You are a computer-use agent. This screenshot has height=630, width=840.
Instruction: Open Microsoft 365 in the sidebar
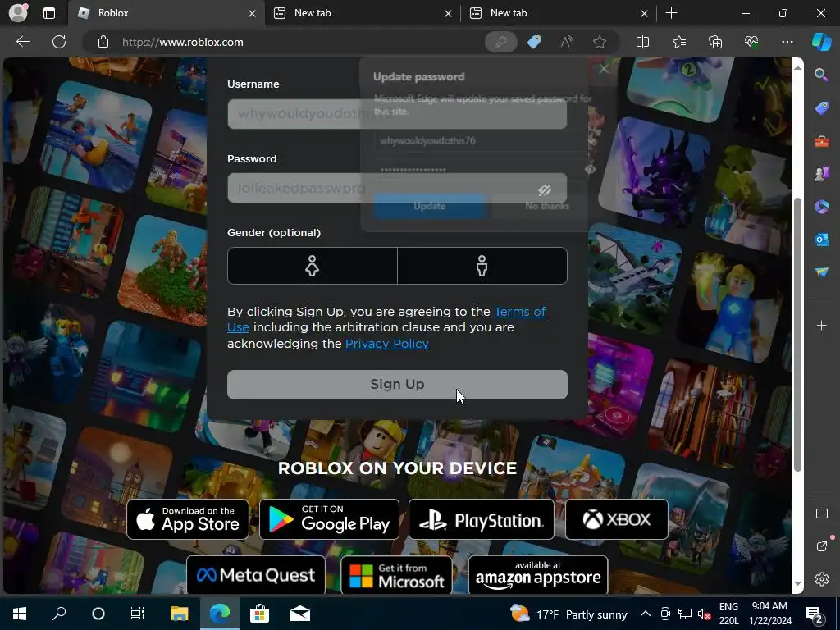click(821, 207)
